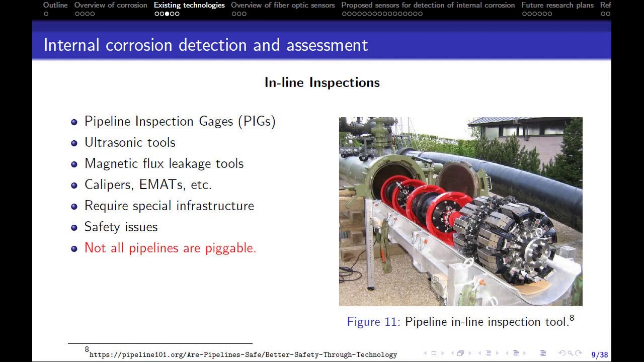Click the Figure 11 caption label
The image size is (644, 362).
[373, 322]
